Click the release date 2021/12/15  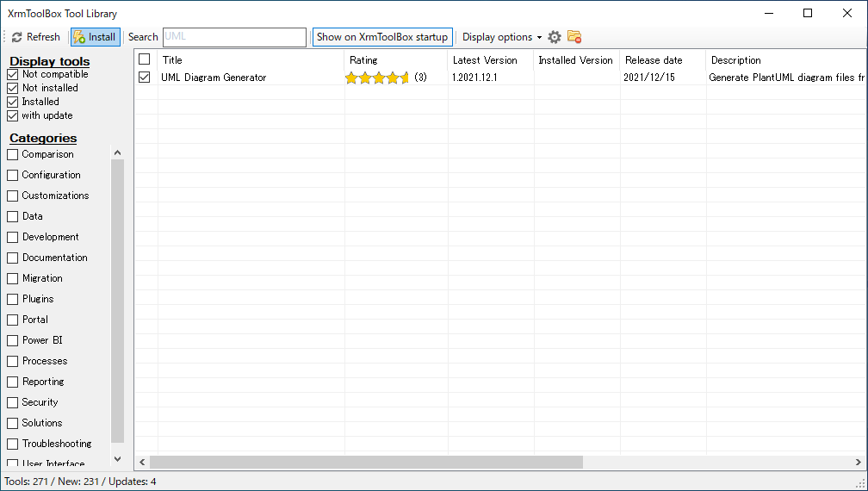(649, 78)
